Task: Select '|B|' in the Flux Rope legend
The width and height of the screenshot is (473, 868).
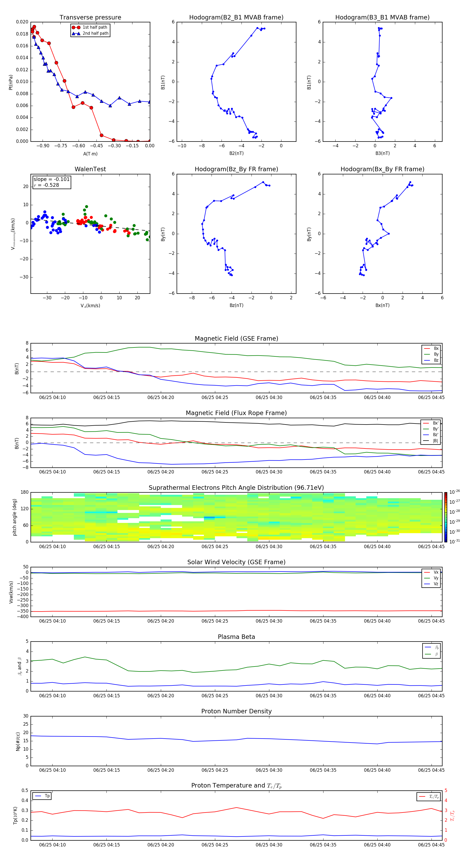Action: [x=431, y=441]
